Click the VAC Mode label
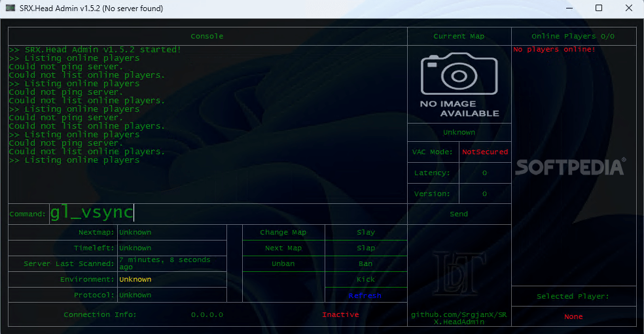This screenshot has width=644, height=334. tap(432, 152)
